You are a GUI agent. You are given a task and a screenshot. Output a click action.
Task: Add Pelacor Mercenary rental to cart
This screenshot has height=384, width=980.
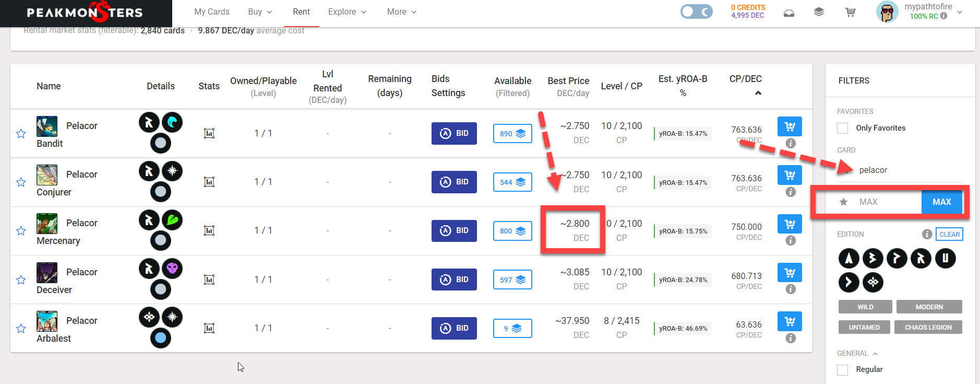790,224
